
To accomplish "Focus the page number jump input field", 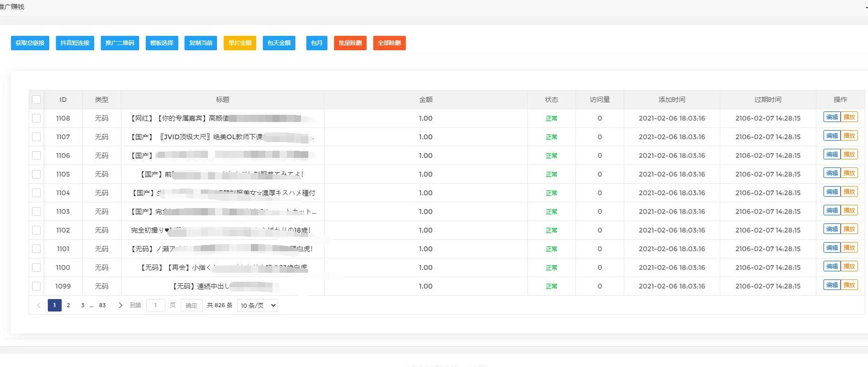I will (x=155, y=305).
